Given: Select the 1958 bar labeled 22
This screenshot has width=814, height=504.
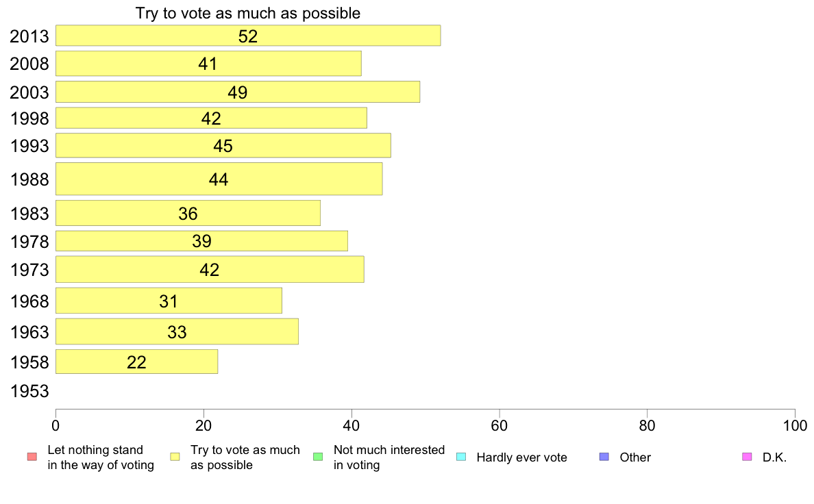Looking at the screenshot, I should click(x=136, y=362).
